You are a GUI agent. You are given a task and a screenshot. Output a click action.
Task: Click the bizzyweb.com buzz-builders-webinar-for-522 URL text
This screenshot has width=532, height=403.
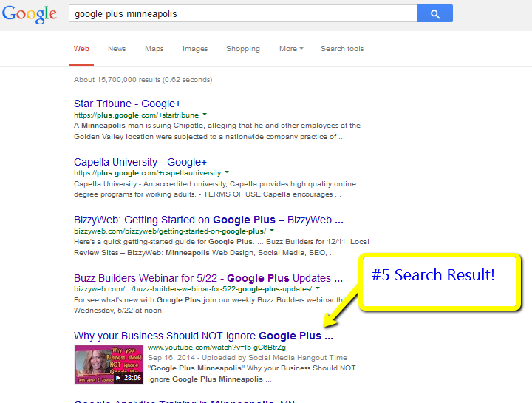click(193, 289)
